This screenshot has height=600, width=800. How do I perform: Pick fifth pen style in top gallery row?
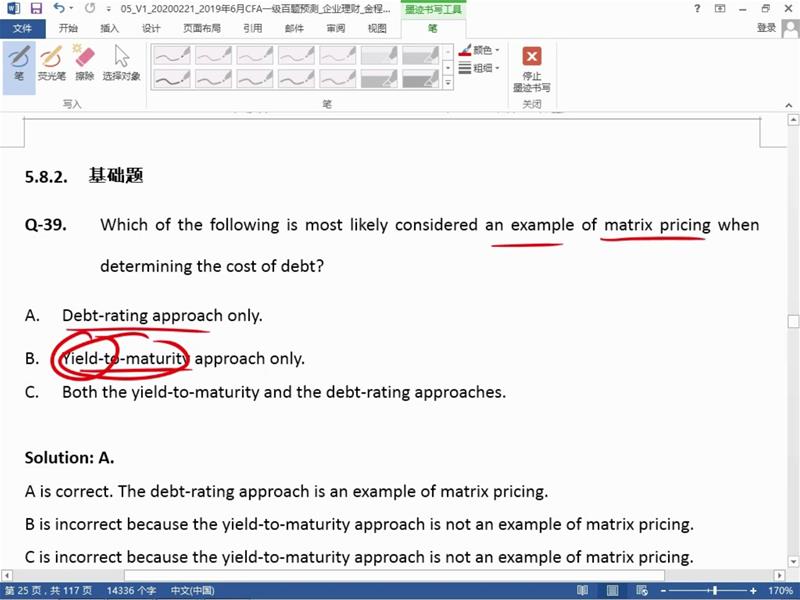coord(337,55)
